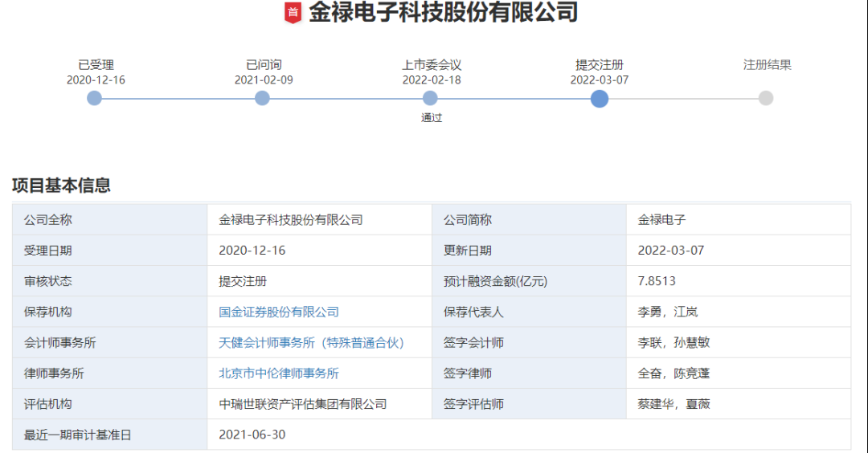Select the 已问询 timeline node dot
Image resolution: width=868 pixels, height=453 pixels.
(x=262, y=99)
